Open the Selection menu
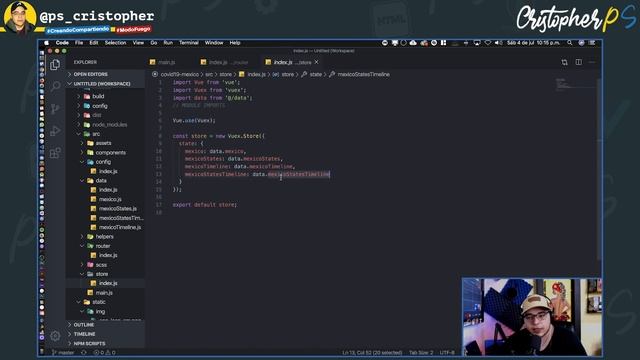 115,42
